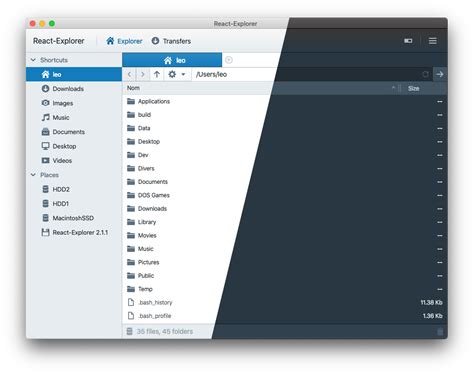Open the Documents shortcut in sidebar
Viewport: 474px width, 374px height.
[x=74, y=132]
